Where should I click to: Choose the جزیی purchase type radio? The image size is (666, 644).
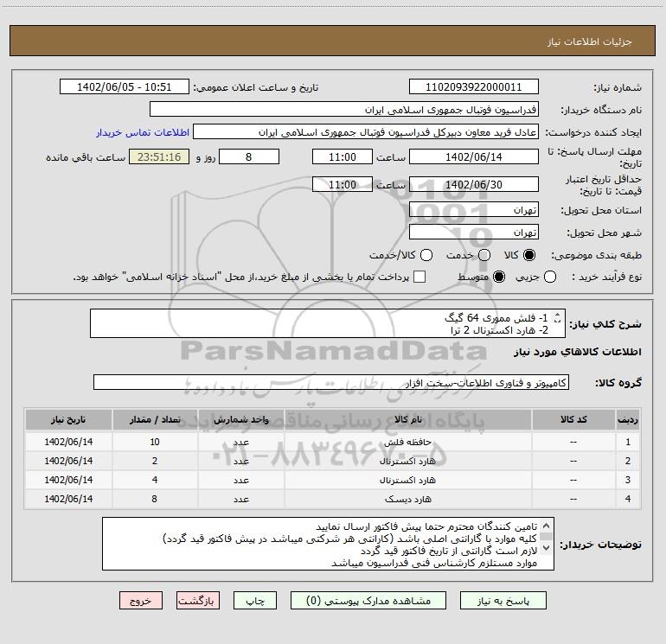(x=549, y=277)
